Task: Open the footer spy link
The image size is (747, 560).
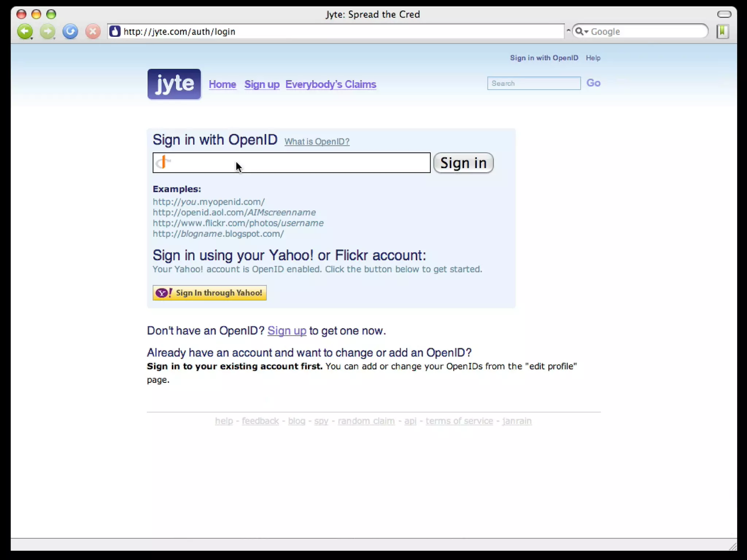Action: [x=321, y=421]
